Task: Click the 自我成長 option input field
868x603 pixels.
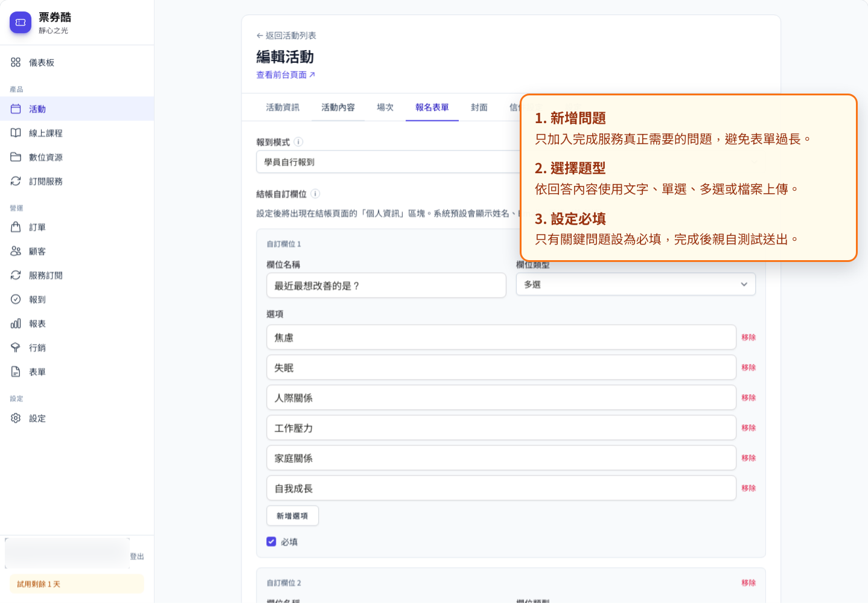Action: pos(501,488)
